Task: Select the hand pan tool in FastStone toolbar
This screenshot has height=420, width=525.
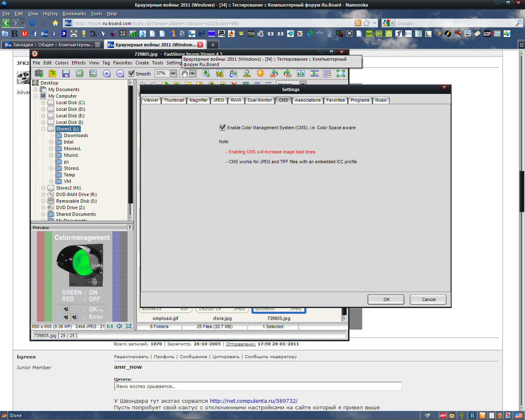Action: click(185, 73)
